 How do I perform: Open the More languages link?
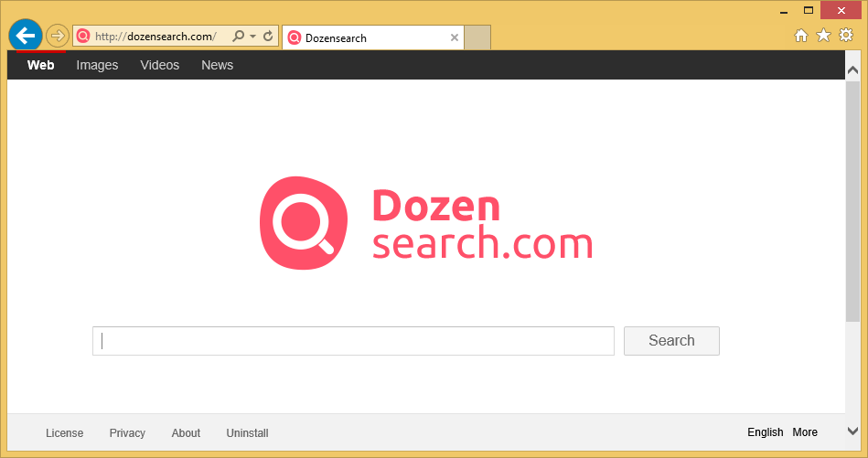tap(805, 432)
